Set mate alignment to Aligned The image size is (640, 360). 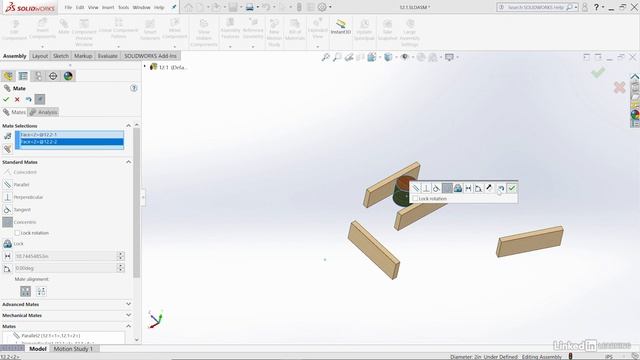(x=25, y=291)
